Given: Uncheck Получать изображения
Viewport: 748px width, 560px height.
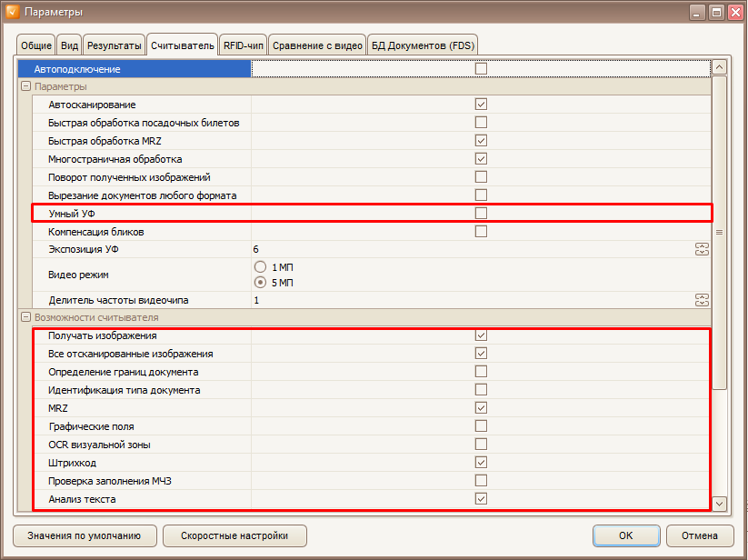Looking at the screenshot, I should [x=481, y=335].
